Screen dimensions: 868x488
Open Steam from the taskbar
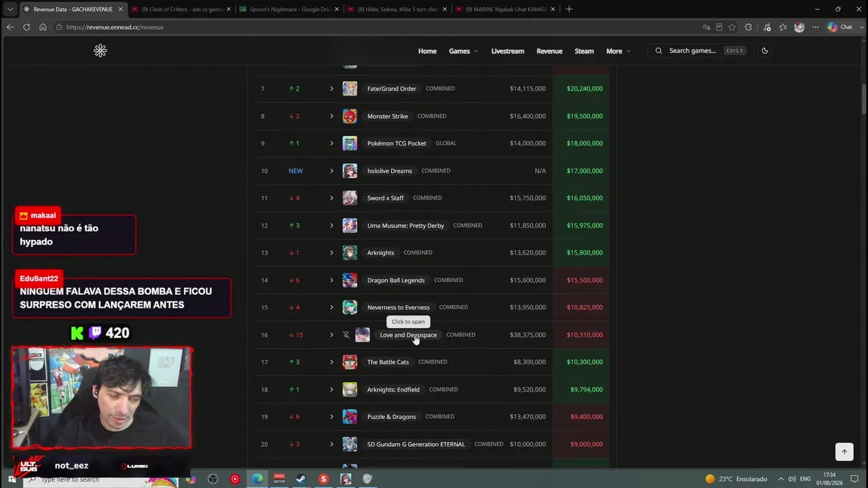pos(301,479)
